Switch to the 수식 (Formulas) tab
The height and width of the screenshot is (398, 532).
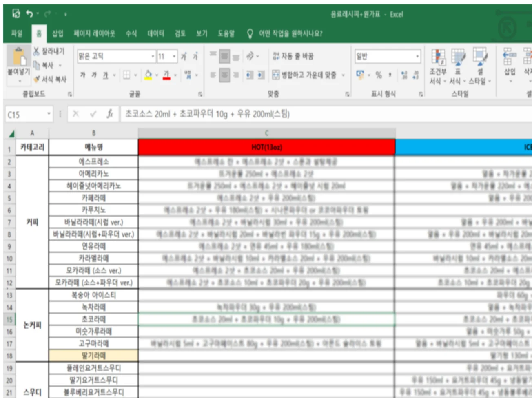point(131,33)
